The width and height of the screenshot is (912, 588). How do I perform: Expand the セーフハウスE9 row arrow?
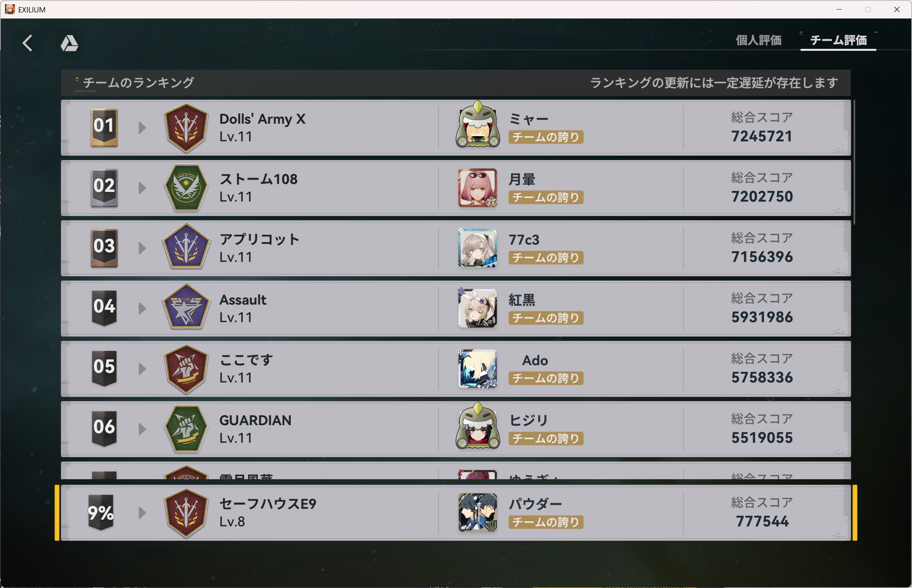point(142,513)
